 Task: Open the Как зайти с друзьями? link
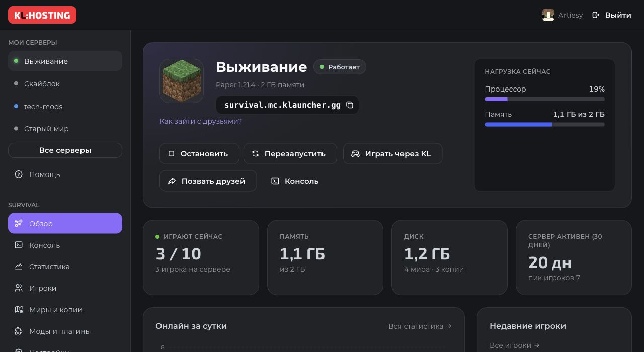[x=201, y=121]
